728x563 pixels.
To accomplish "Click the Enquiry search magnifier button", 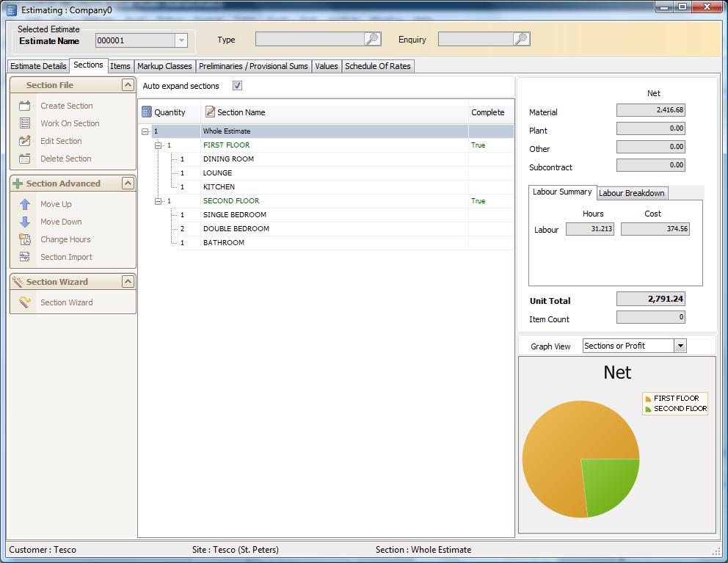I will click(x=522, y=40).
